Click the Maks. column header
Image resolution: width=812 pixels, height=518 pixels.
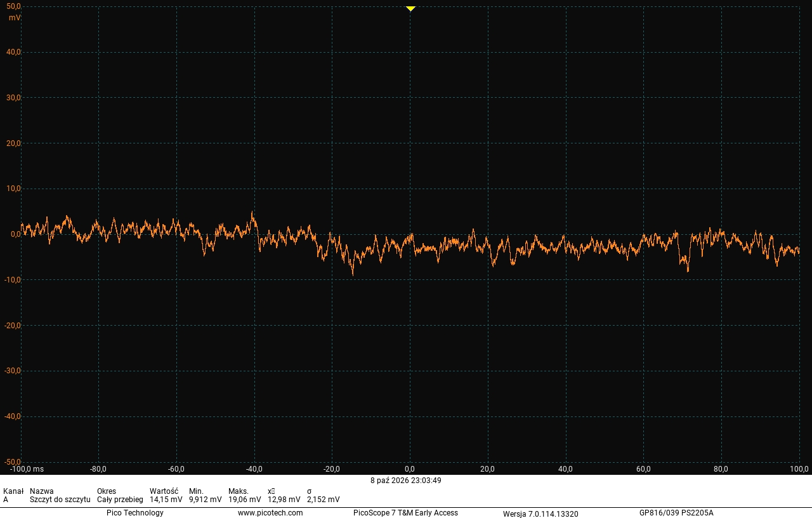click(x=239, y=491)
